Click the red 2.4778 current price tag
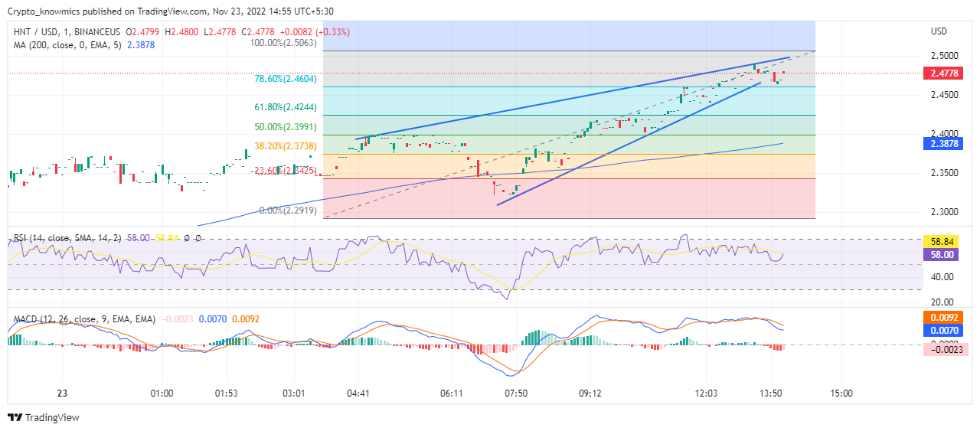This screenshot has width=980, height=431. pos(942,73)
